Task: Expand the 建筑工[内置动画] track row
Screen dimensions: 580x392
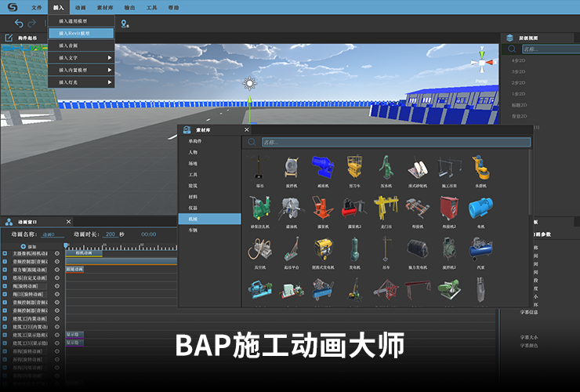Action: [5, 319]
